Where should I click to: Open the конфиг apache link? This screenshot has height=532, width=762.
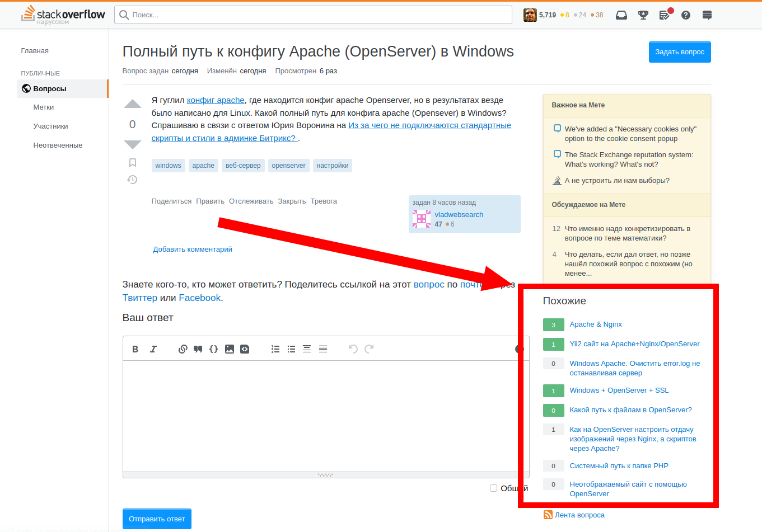(216, 100)
